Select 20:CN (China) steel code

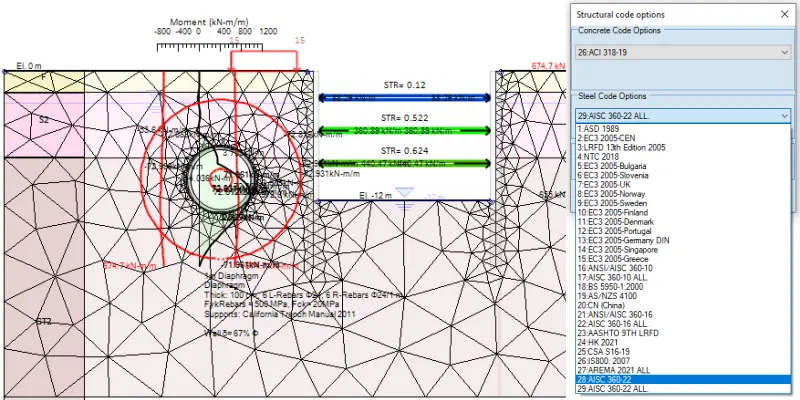683,305
